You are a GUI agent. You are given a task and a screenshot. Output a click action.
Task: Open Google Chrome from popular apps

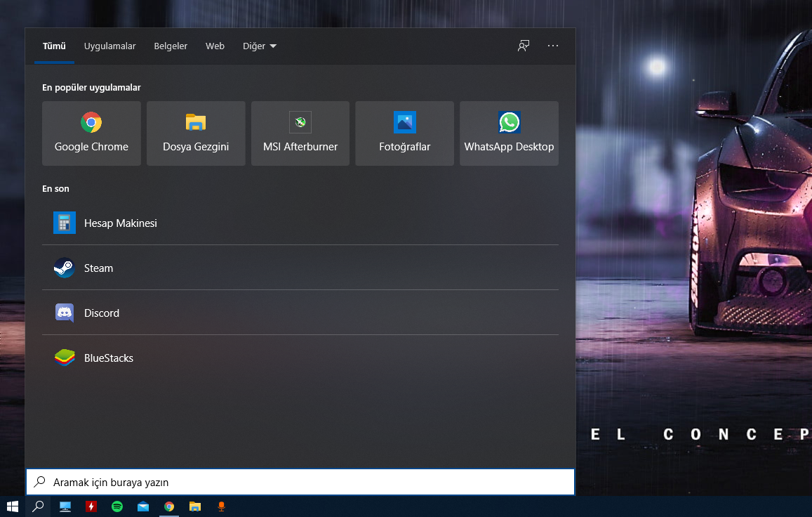coord(91,133)
